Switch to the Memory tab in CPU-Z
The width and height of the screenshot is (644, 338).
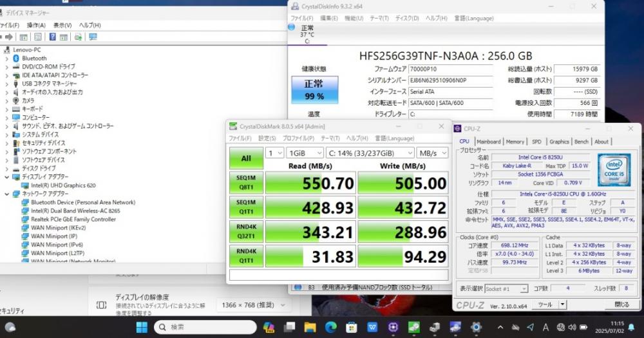tap(515, 142)
